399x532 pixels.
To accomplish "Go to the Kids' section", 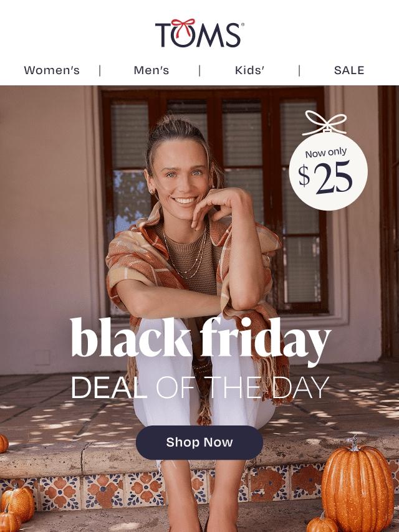I will 249,70.
